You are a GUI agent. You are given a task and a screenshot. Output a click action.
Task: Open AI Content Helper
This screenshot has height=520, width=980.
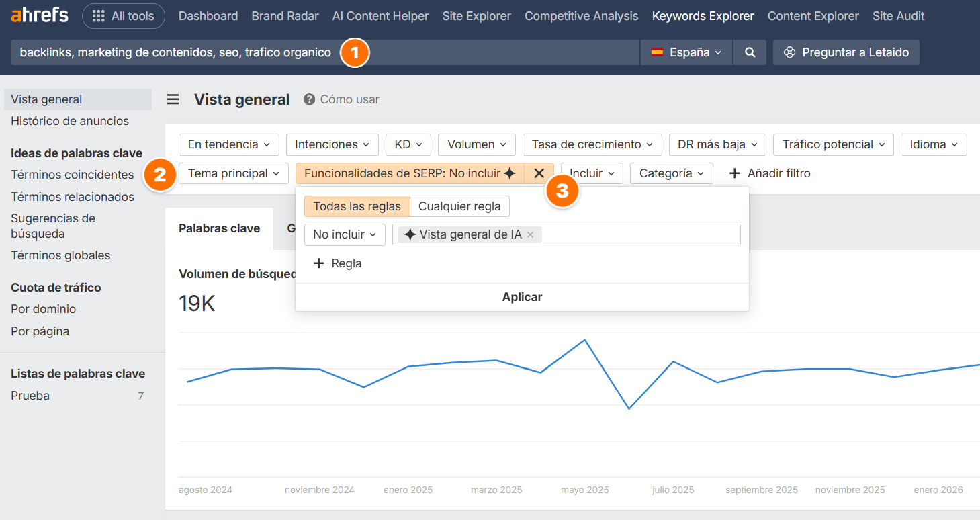click(x=380, y=16)
